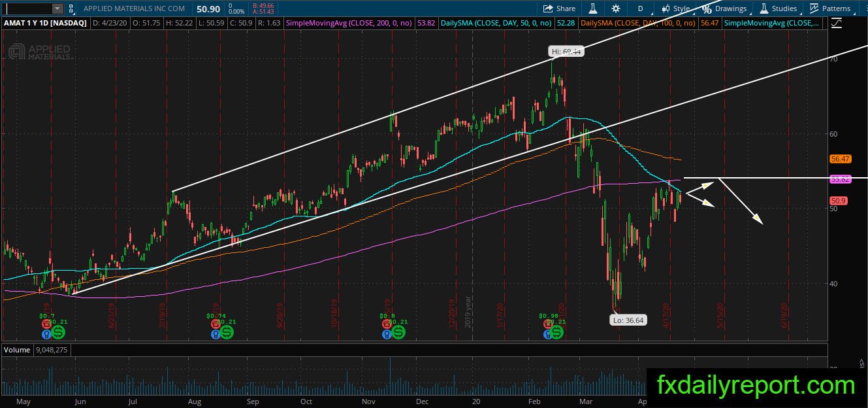The height and width of the screenshot is (408, 868).
Task: Open chart settings gear icon
Action: click(616, 8)
